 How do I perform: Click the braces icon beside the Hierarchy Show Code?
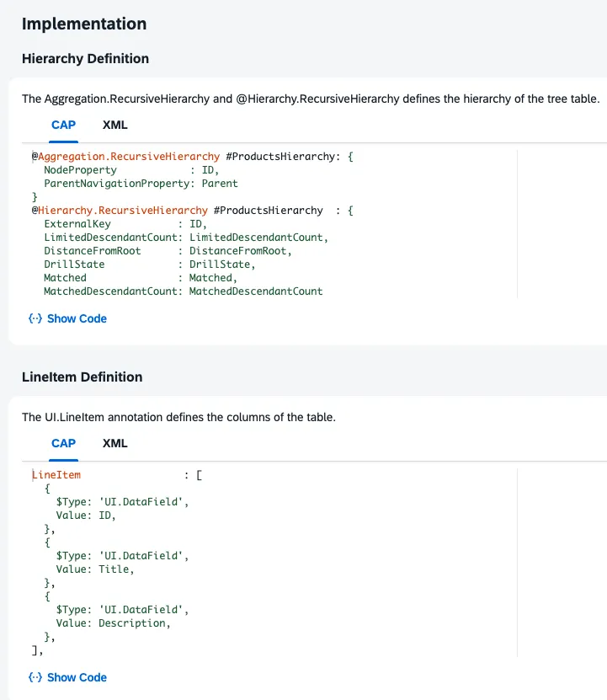(x=35, y=318)
